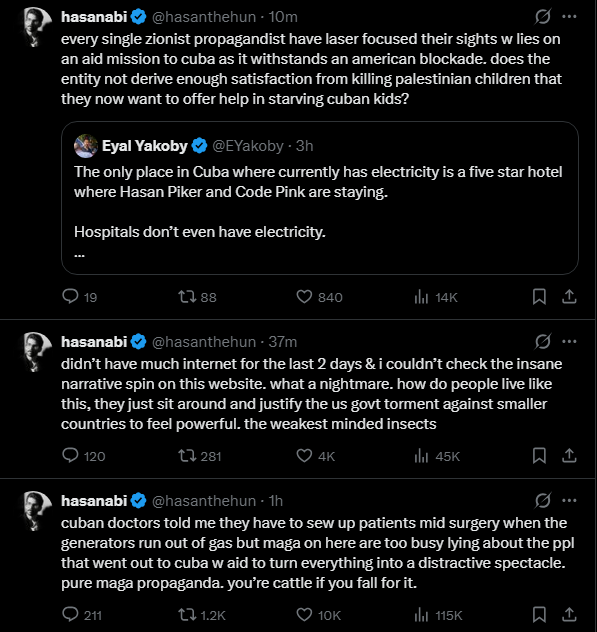Open Eyal Yakoby's quoted tweet
Image resolution: width=597 pixels, height=632 pixels.
pos(320,198)
